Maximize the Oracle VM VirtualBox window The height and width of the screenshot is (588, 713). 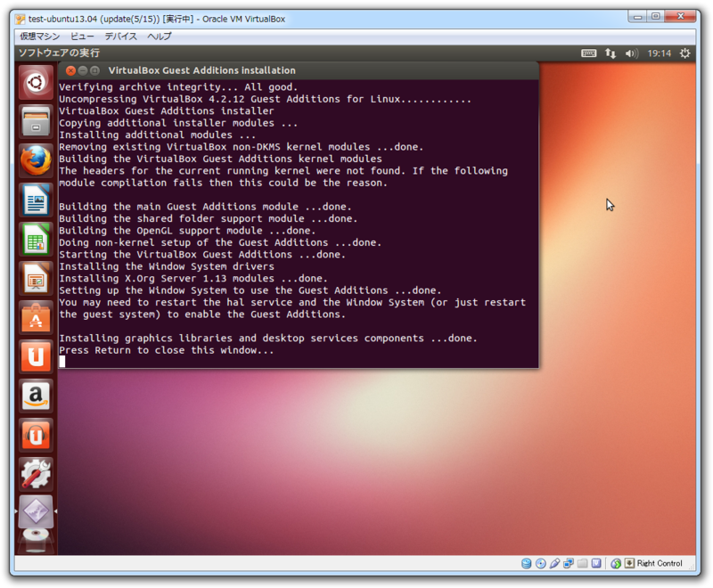656,16
